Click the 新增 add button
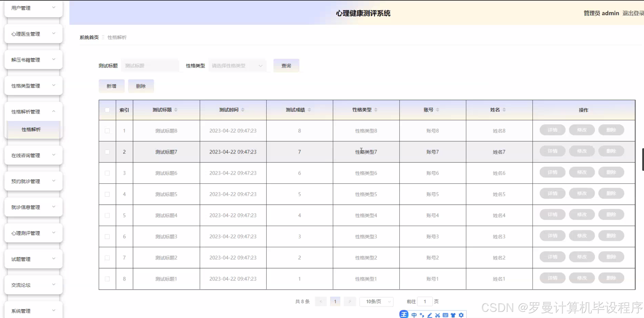 (111, 86)
